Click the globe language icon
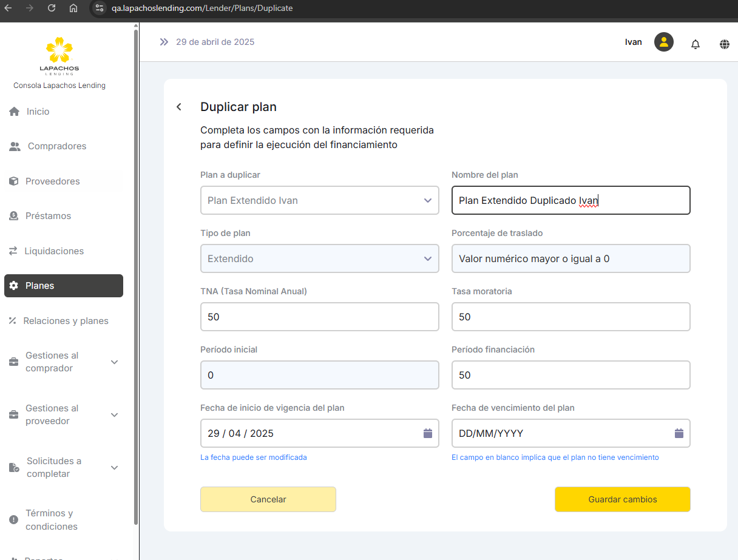Viewport: 738px width, 560px height. pyautogui.click(x=724, y=44)
